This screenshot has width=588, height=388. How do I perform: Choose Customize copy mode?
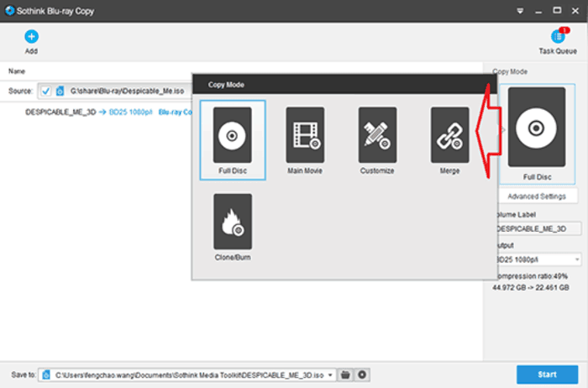coord(377,140)
